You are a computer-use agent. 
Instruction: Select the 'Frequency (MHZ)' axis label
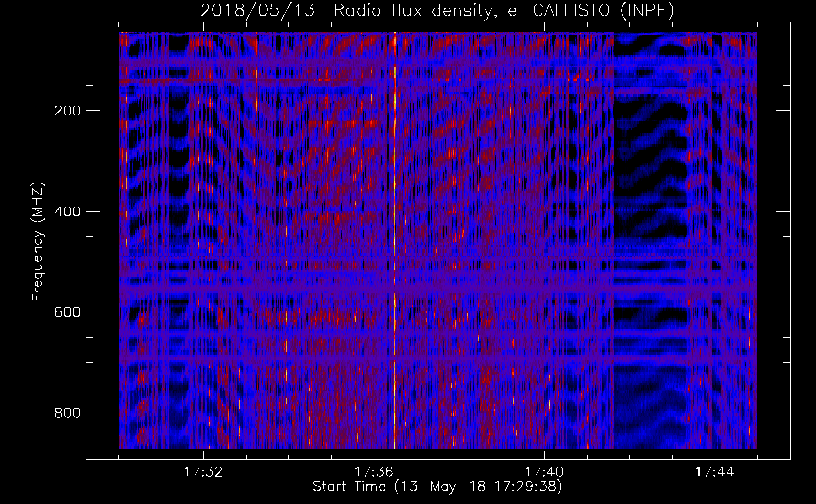click(x=38, y=241)
